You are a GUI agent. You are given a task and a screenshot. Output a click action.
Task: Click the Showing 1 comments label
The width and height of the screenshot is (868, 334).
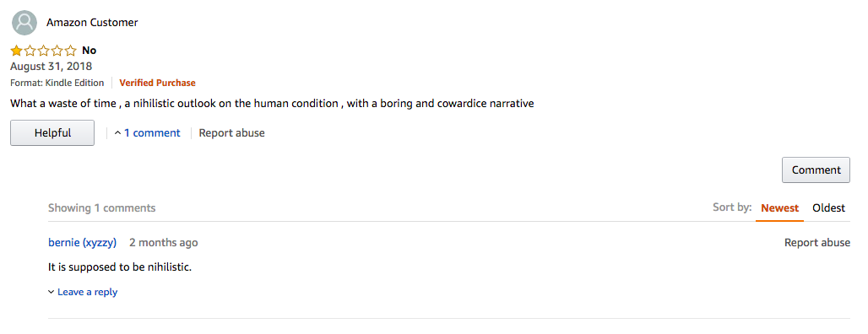[102, 208]
